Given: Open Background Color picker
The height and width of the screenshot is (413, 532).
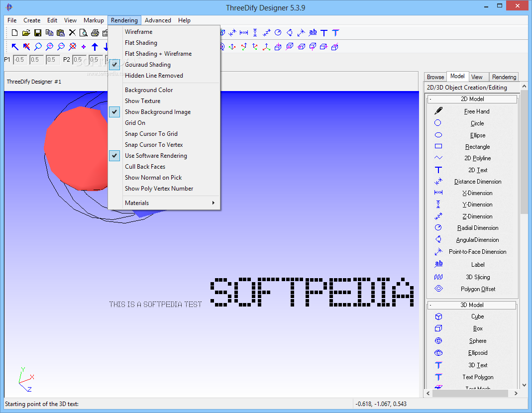Looking at the screenshot, I should (x=164, y=90).
